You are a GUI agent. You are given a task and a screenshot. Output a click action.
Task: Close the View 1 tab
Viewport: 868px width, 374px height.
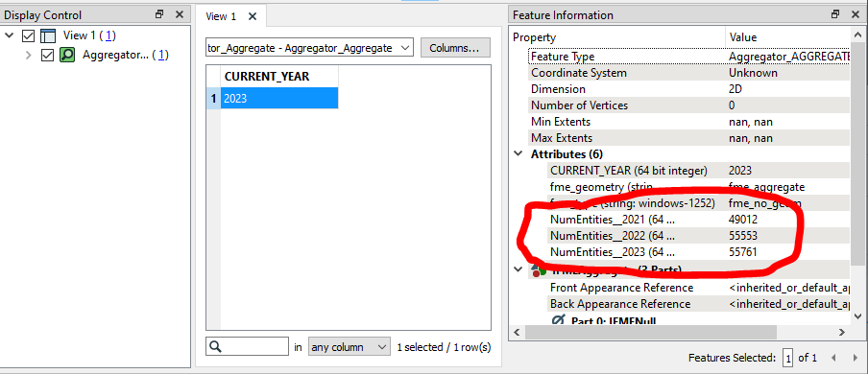point(253,16)
